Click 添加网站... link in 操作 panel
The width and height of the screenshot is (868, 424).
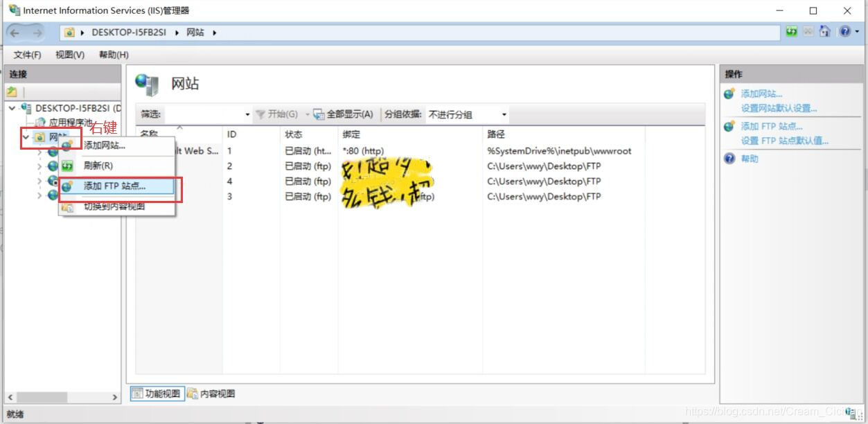click(x=761, y=94)
